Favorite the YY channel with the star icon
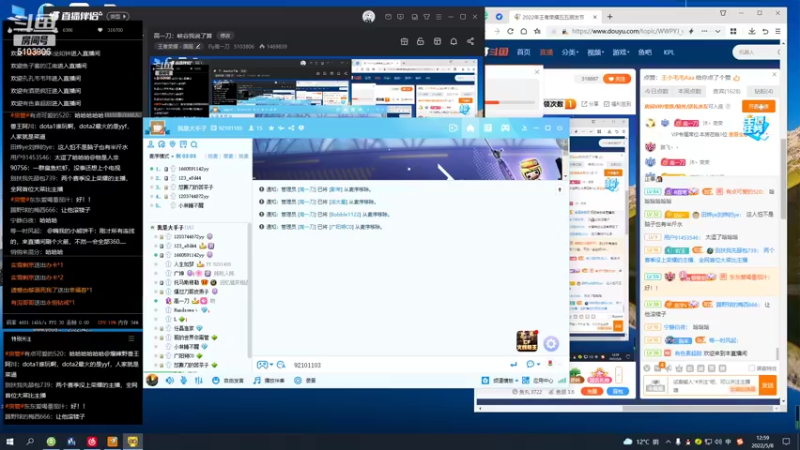 click(271, 128)
